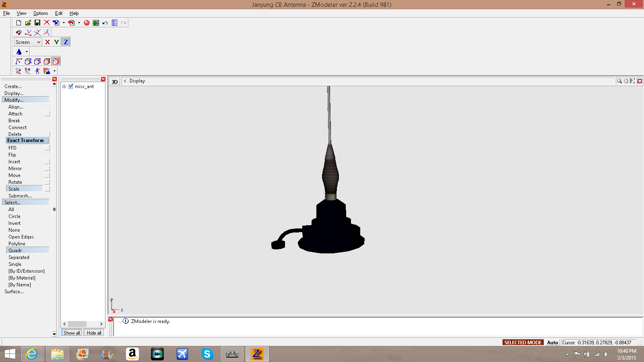Click the red X delete toolbar icon
The image size is (644, 362).
click(47, 23)
